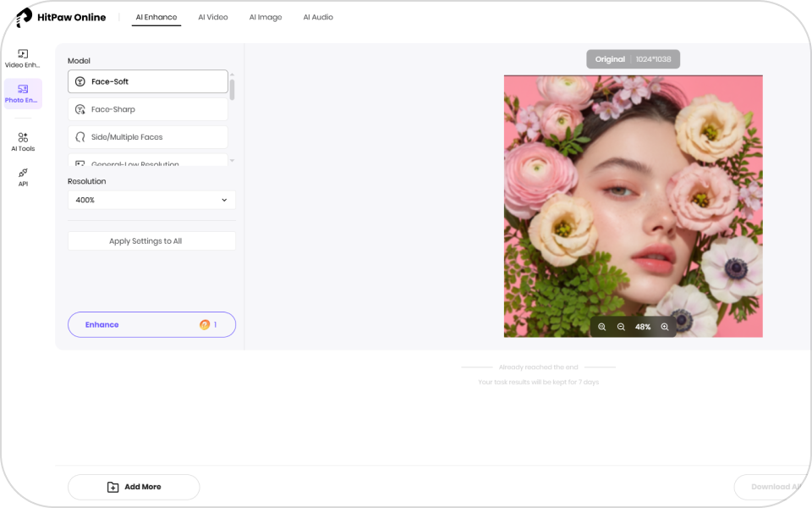The image size is (812, 508).
Task: Click the flower portrait preview image
Action: tap(634, 207)
